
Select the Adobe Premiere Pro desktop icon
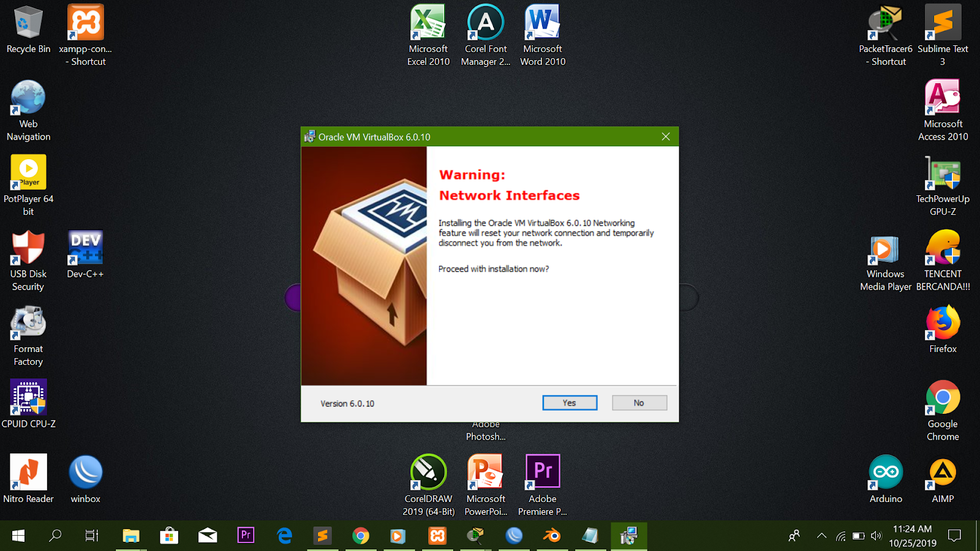[x=543, y=485]
